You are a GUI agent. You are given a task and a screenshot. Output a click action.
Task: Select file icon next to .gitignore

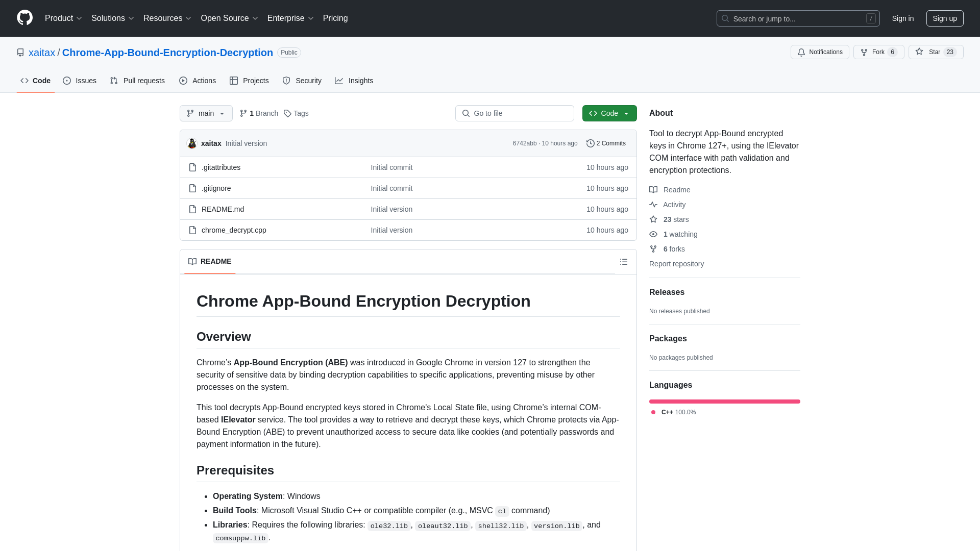(192, 188)
